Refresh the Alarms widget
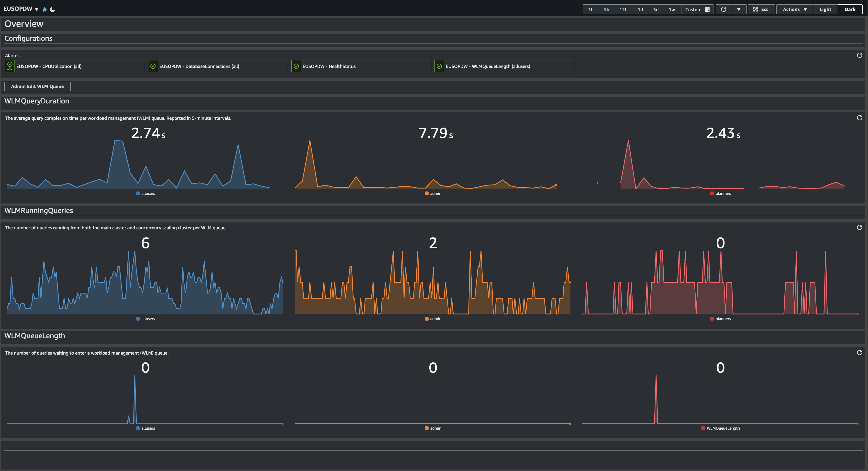This screenshot has width=868, height=471. (x=859, y=55)
